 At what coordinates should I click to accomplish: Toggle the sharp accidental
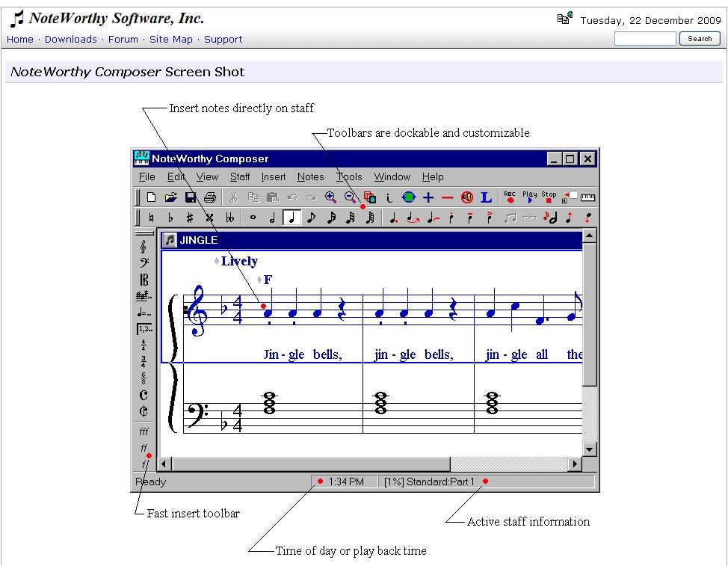(190, 218)
